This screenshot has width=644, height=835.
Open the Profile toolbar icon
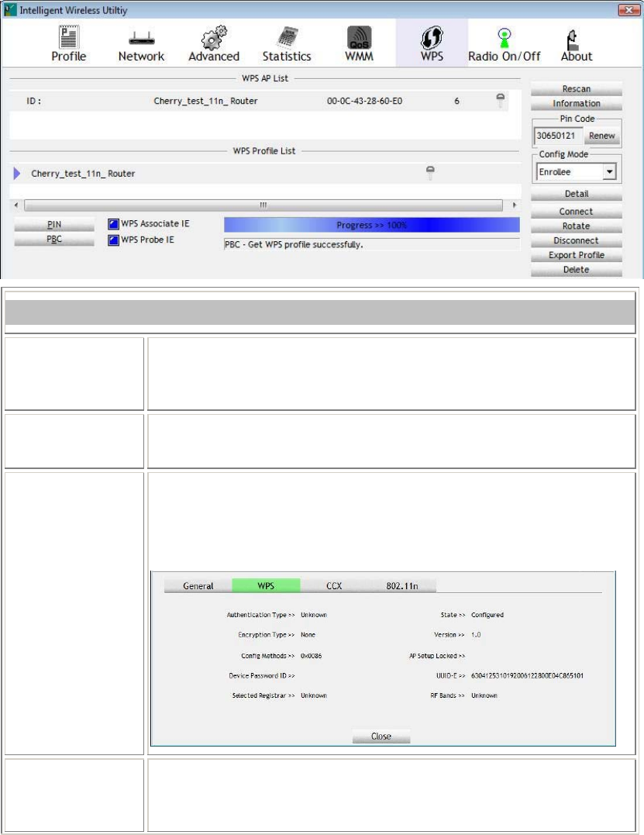pyautogui.click(x=69, y=43)
